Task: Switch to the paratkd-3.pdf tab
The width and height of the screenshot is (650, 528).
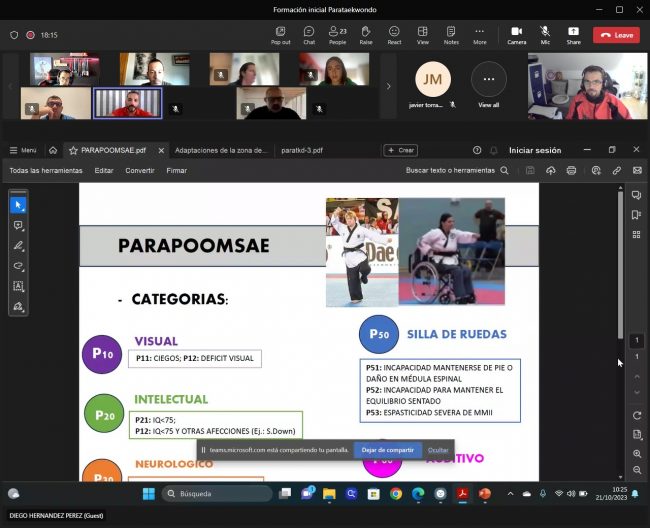Action: click(x=301, y=150)
